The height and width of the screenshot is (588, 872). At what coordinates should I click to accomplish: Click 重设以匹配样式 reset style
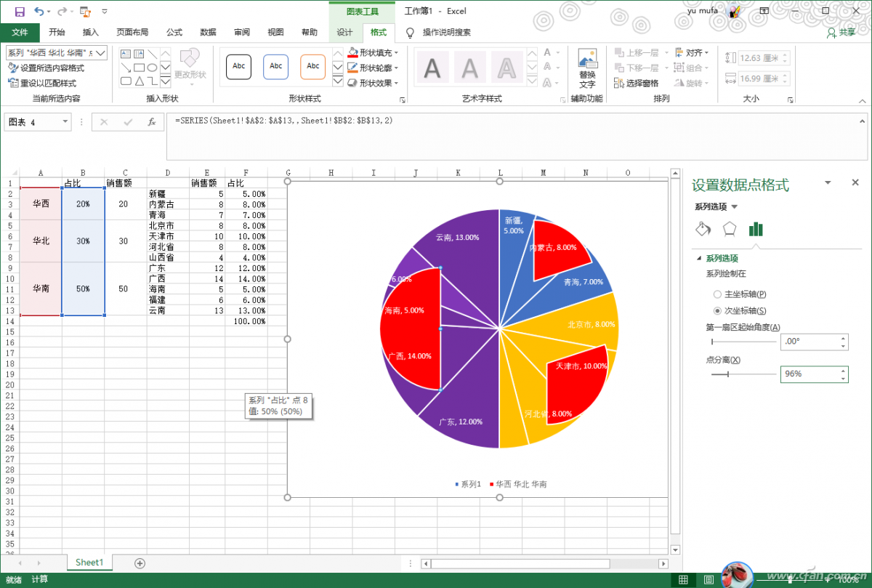pyautogui.click(x=42, y=84)
